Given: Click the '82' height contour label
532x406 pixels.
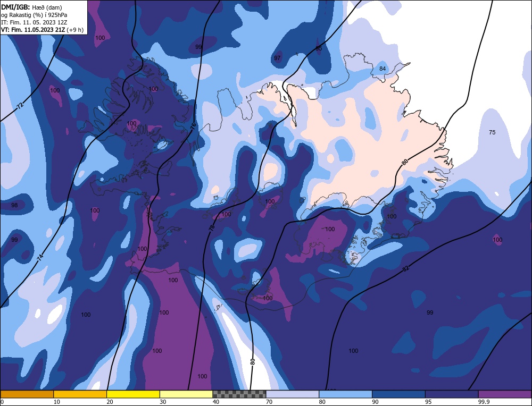Looking at the screenshot, I should (406, 269).
